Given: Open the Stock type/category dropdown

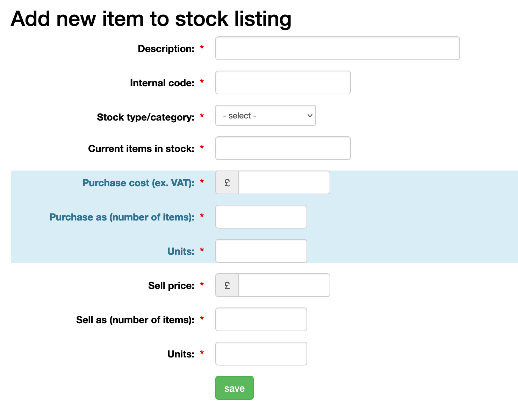Looking at the screenshot, I should 265,116.
